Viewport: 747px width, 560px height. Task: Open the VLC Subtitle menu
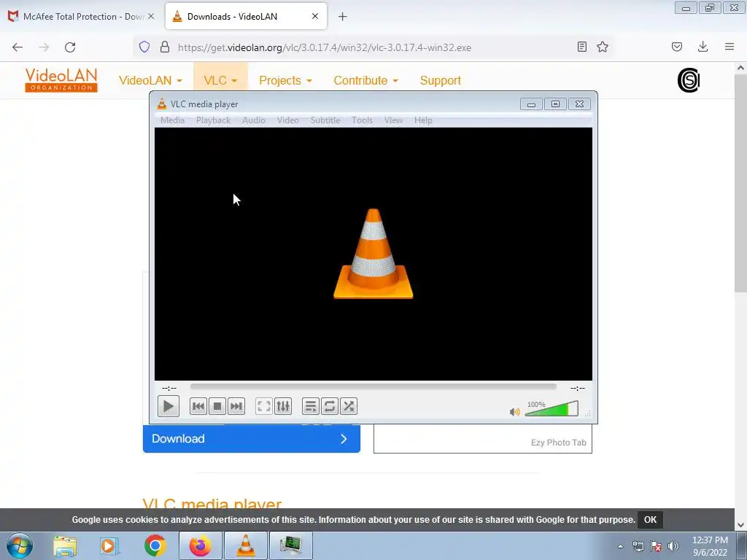(x=325, y=120)
